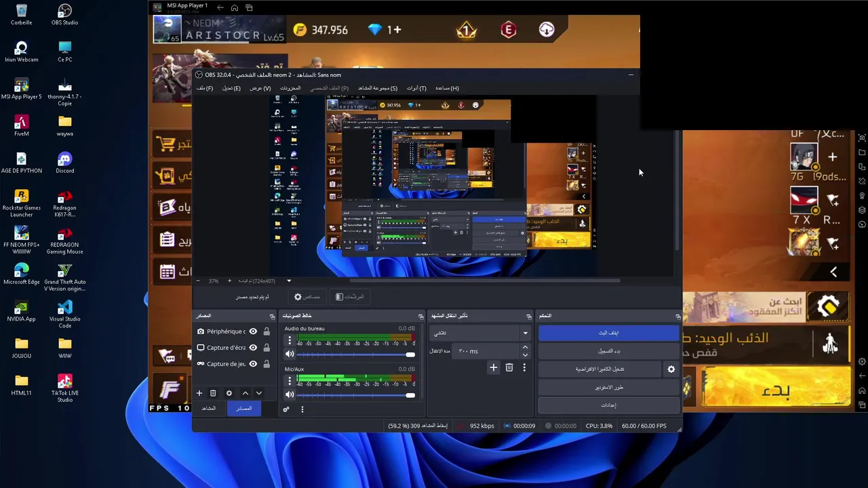The width and height of the screenshot is (868, 488).
Task: Adjust Audio du bureau volume slider
Action: tap(356, 354)
